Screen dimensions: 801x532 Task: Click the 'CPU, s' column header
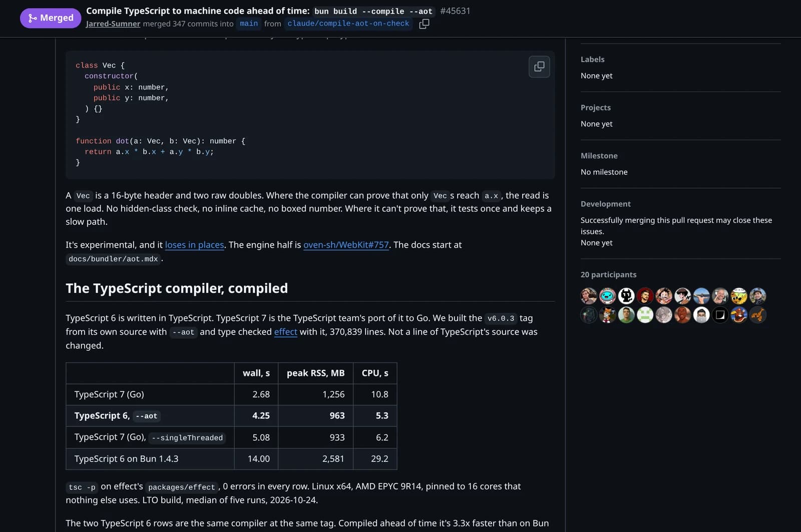pyautogui.click(x=375, y=373)
